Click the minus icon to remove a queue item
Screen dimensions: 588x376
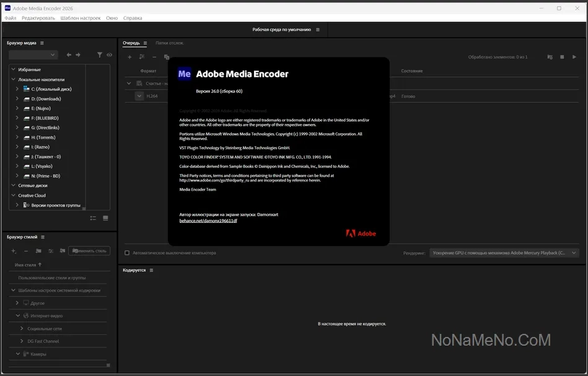coord(154,57)
